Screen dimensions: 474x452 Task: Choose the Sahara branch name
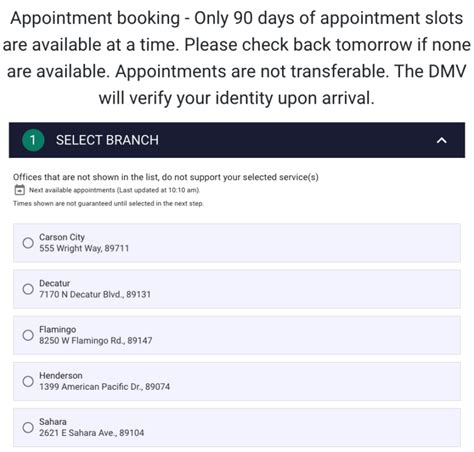(x=53, y=422)
